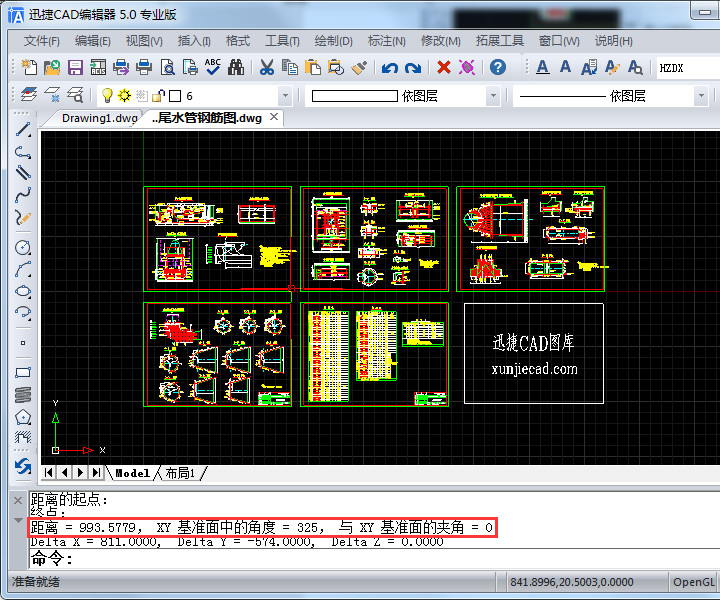Switch to the Model layout tab

132,473
